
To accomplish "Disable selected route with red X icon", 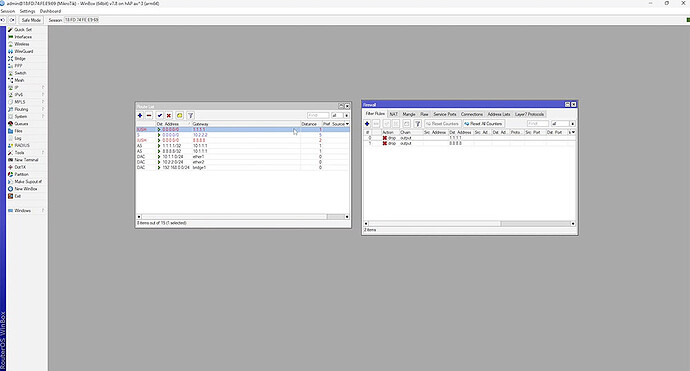I will pyautogui.click(x=169, y=115).
